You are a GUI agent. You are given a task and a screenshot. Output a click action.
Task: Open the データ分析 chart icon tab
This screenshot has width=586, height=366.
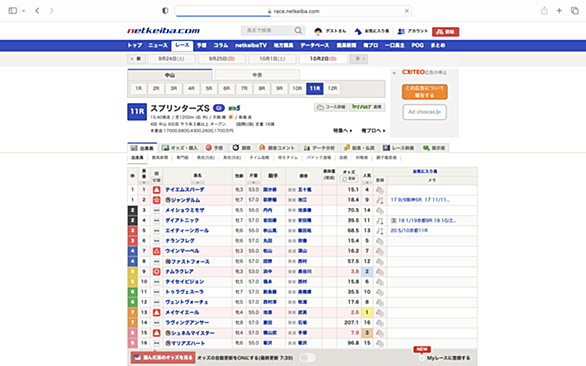point(307,148)
